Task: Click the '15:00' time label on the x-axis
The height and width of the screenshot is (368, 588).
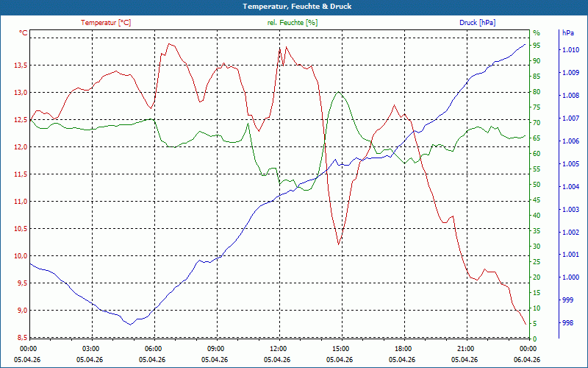Action: [x=340, y=349]
